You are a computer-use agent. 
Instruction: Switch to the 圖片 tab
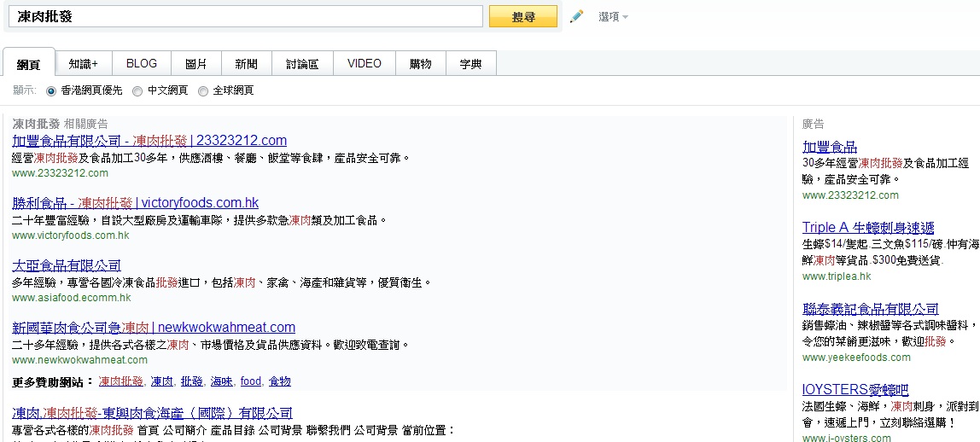coord(196,64)
